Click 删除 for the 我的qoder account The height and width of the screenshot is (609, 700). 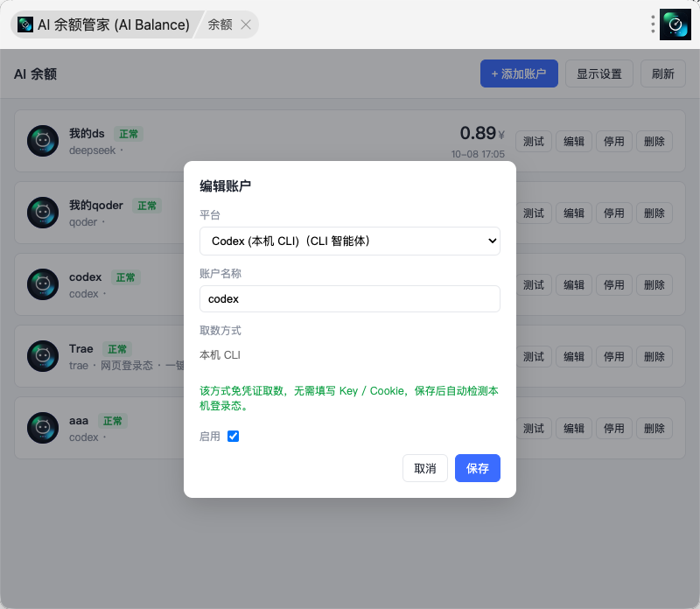pos(654,213)
